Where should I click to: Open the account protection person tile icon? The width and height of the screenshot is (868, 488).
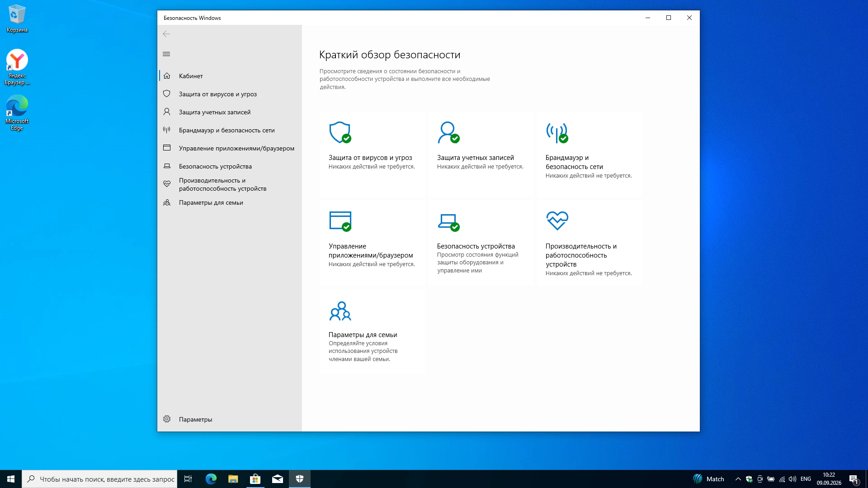tap(448, 132)
